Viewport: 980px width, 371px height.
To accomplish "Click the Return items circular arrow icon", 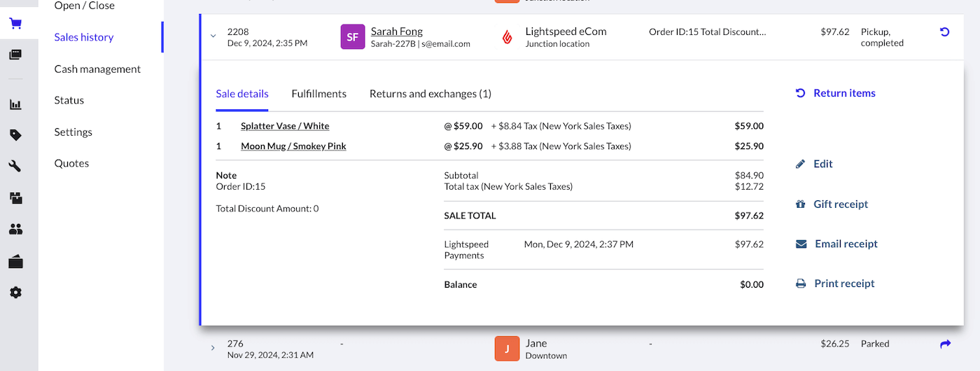I will click(801, 93).
